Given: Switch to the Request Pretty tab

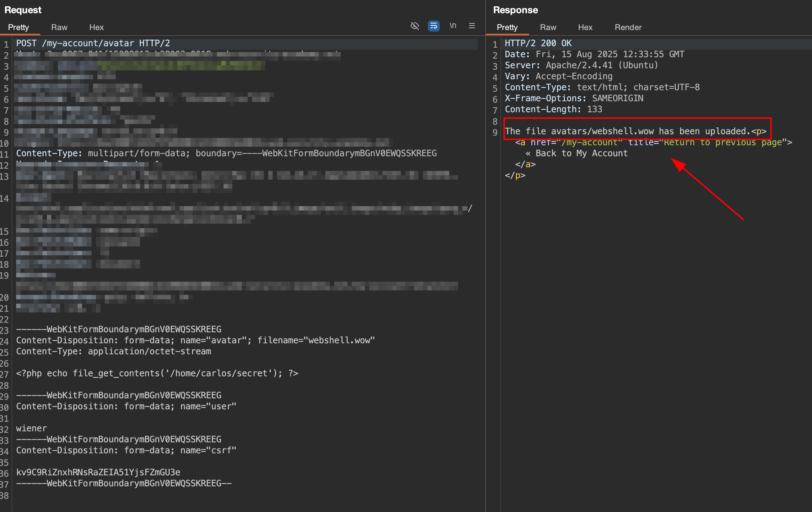Looking at the screenshot, I should [x=18, y=27].
